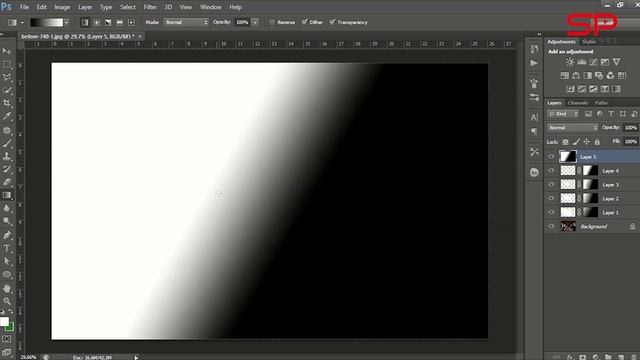The image size is (640, 360).
Task: Toggle the Dither checkbox
Action: tap(304, 22)
